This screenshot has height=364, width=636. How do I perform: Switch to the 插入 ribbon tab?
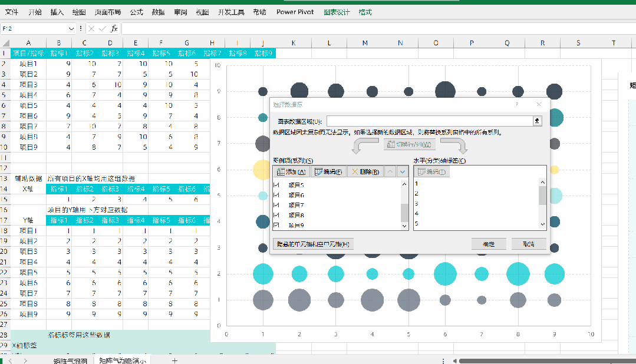[57, 12]
